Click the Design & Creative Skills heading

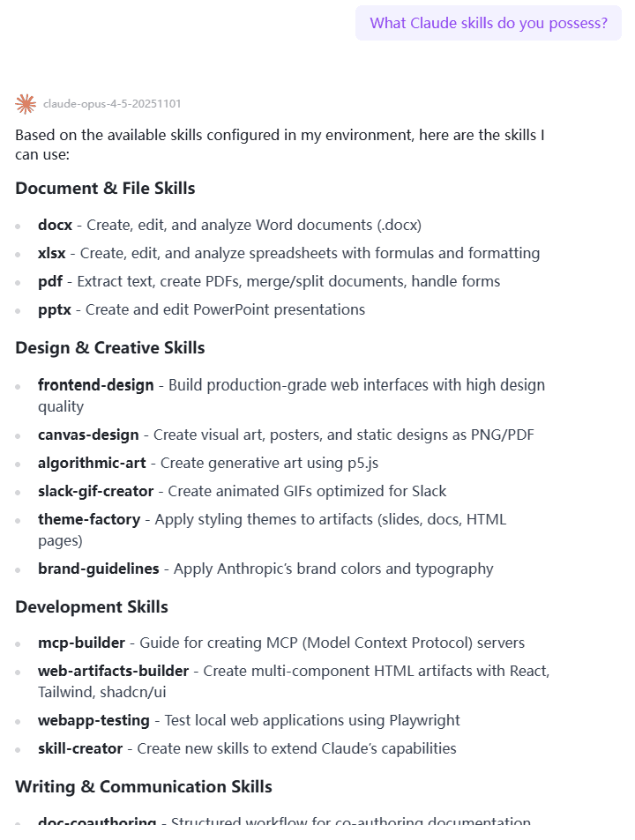[x=109, y=347]
